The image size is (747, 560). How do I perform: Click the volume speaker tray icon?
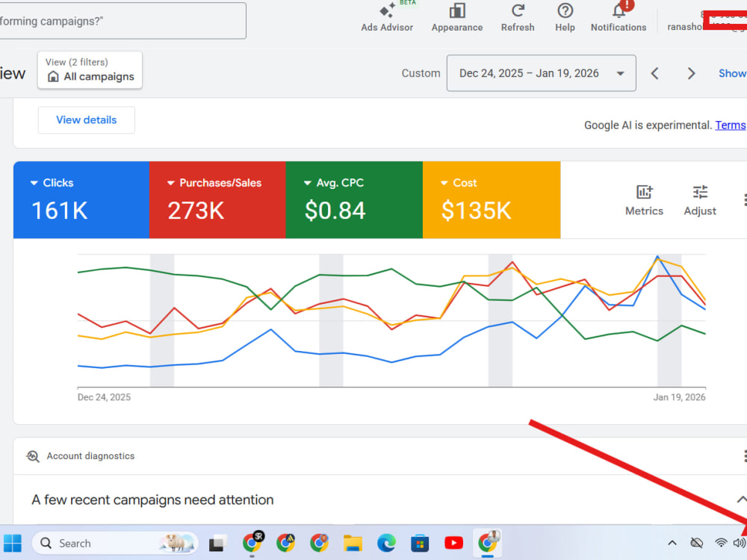(x=740, y=543)
